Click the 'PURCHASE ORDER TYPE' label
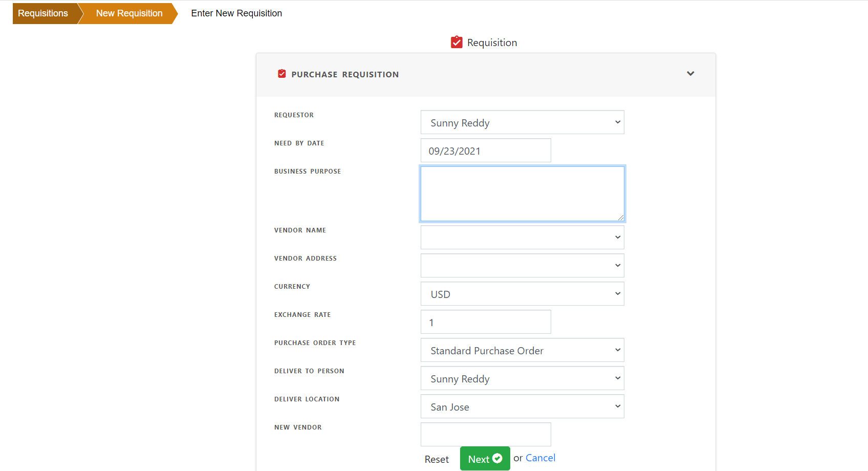Screen dimensions: 868x471 [315, 343]
